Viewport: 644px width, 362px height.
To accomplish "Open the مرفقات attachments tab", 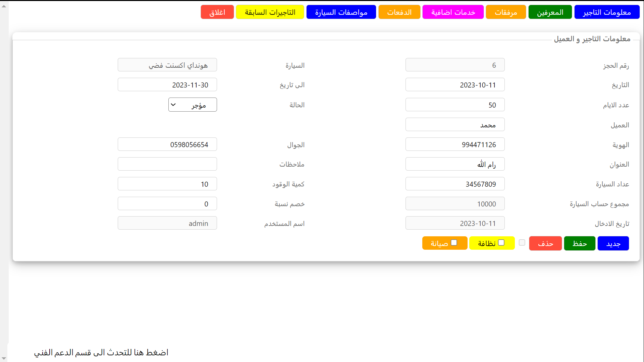I will [506, 12].
